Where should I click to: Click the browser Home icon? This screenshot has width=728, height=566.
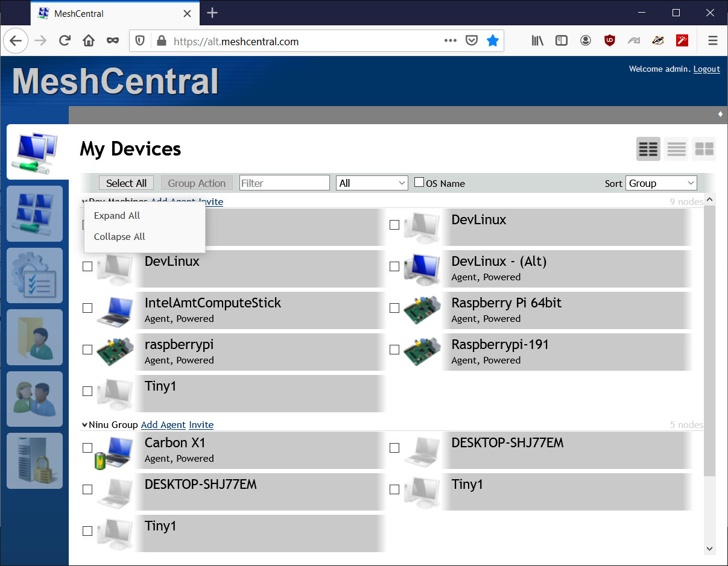pos(89,41)
